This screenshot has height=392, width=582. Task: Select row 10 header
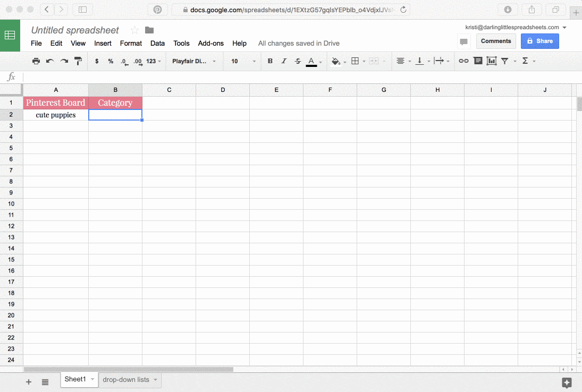[x=11, y=204]
